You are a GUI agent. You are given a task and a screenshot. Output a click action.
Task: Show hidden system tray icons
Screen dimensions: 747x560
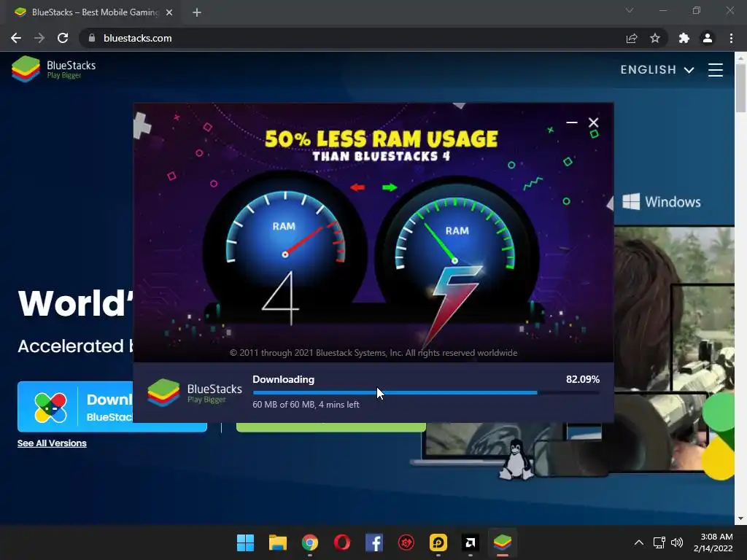pyautogui.click(x=639, y=542)
